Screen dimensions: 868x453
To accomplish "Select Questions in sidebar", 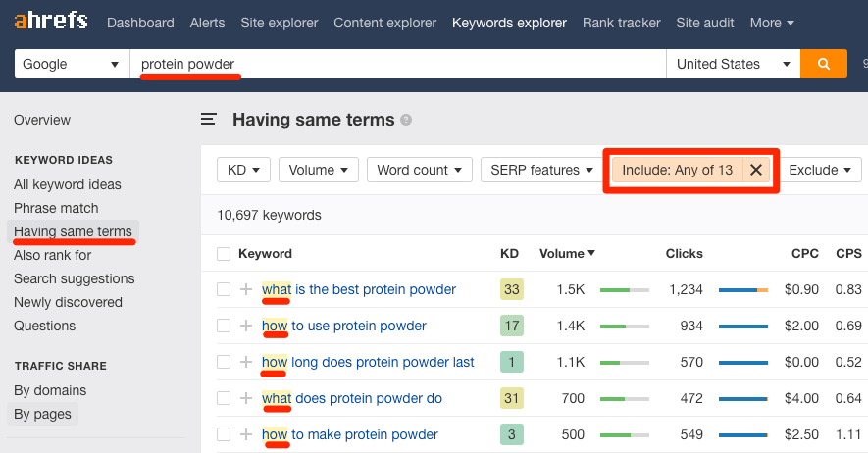I will point(45,326).
